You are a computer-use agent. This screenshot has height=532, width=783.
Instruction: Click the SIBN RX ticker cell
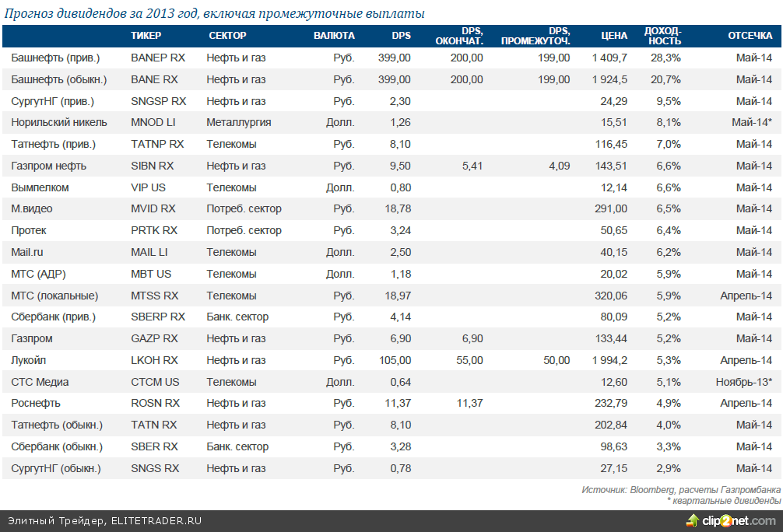click(153, 166)
